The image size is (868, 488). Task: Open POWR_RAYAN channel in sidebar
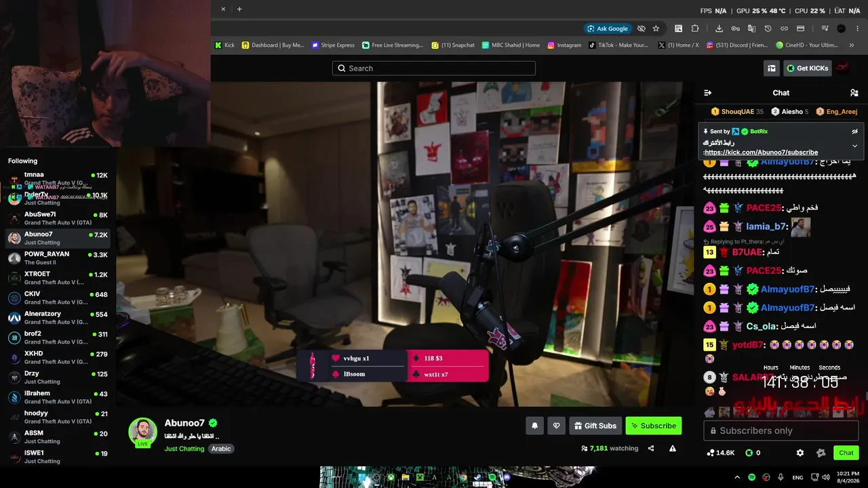[x=58, y=258]
